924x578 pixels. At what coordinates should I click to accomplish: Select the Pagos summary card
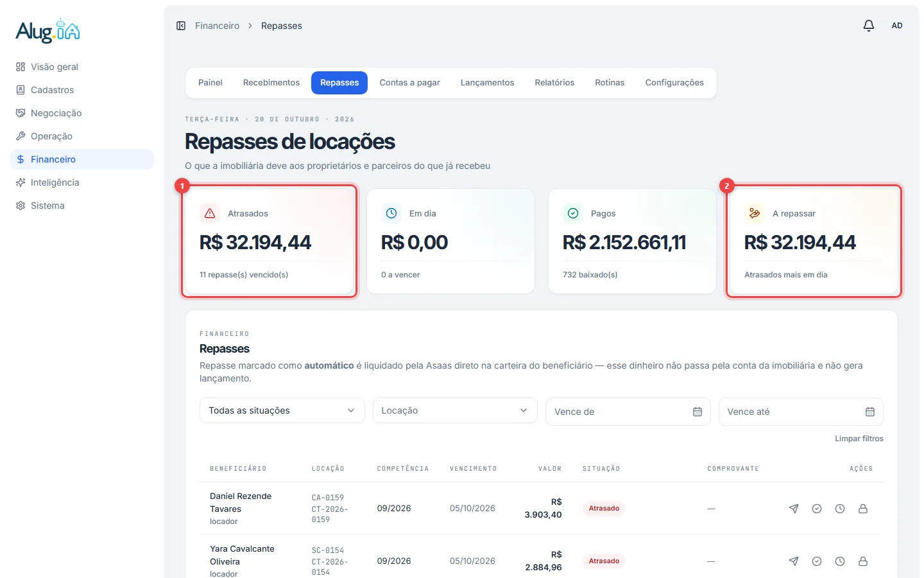(x=632, y=241)
